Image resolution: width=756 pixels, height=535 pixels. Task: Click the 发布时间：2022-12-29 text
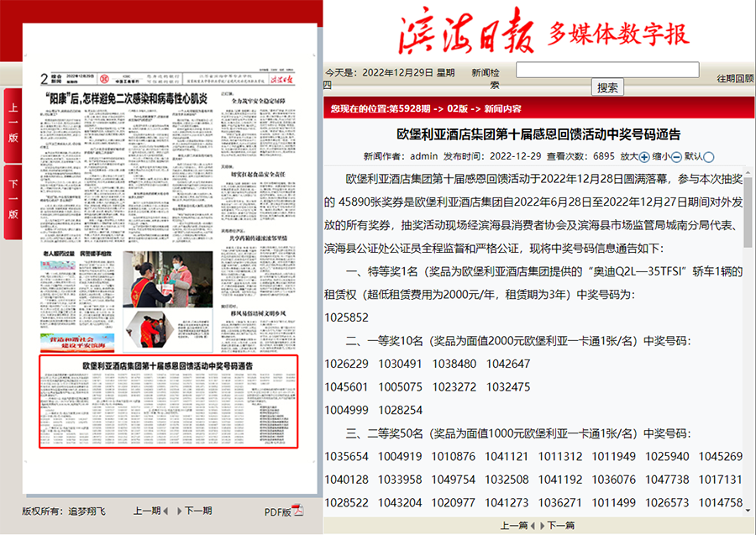coord(492,156)
